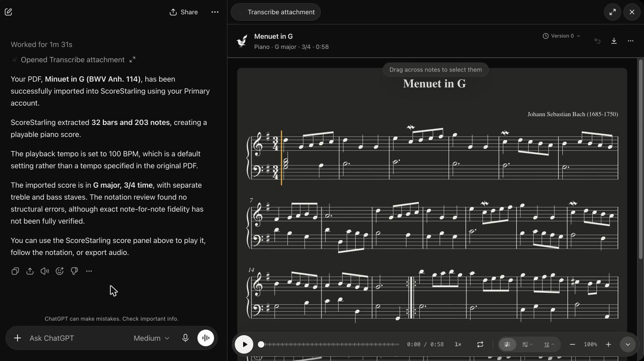Viewport: 644px width, 361px height.
Task: Click the ScoreStarling bird logo
Action: pos(242,41)
